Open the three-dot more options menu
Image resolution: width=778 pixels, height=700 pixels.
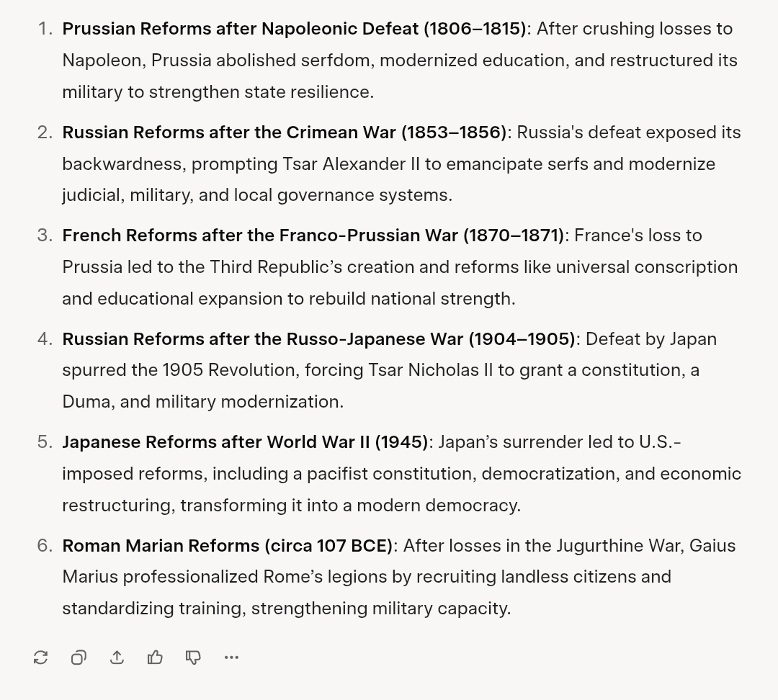click(x=231, y=657)
